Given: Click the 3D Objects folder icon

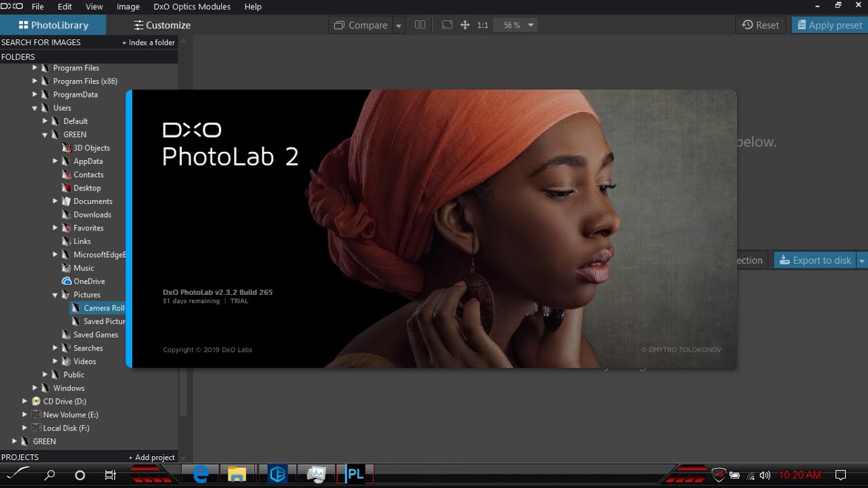Looking at the screenshot, I should 66,148.
